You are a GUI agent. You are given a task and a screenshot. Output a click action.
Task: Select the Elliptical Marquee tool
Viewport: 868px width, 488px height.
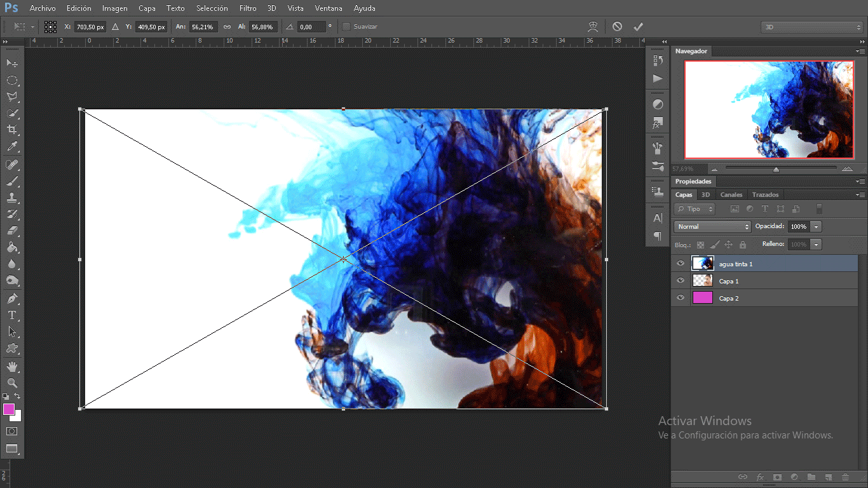tap(12, 80)
